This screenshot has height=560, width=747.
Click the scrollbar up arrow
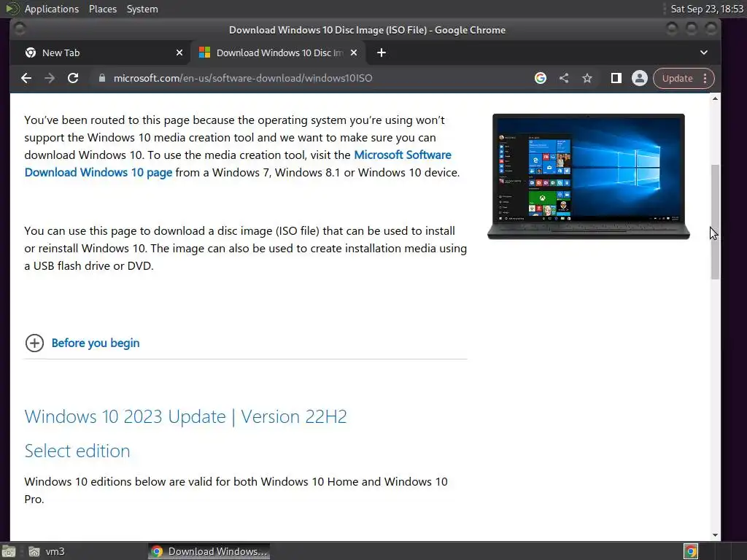pyautogui.click(x=715, y=98)
